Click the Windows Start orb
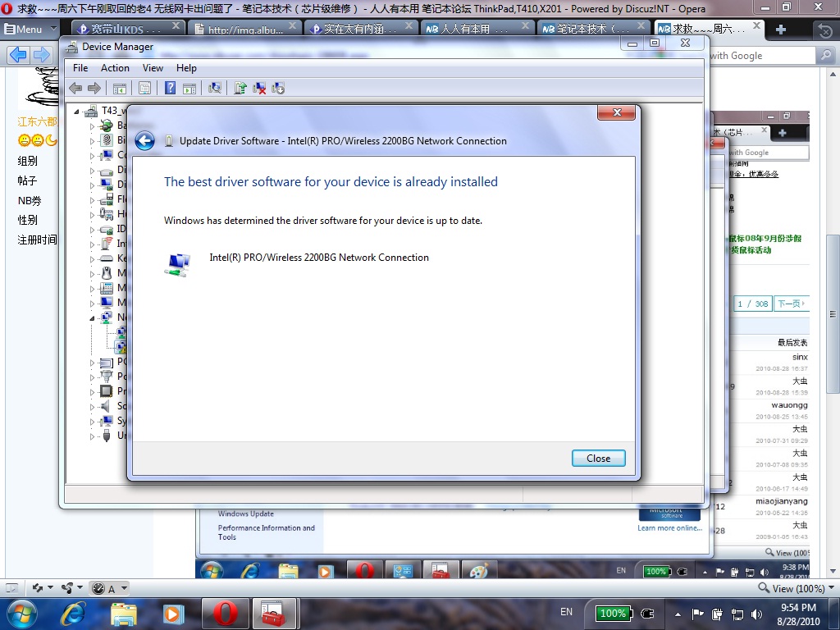 click(21, 614)
